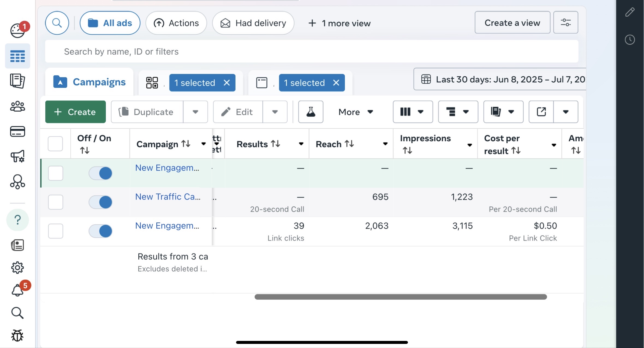
Task: Check the select-all campaigns header checkbox
Action: (x=55, y=144)
